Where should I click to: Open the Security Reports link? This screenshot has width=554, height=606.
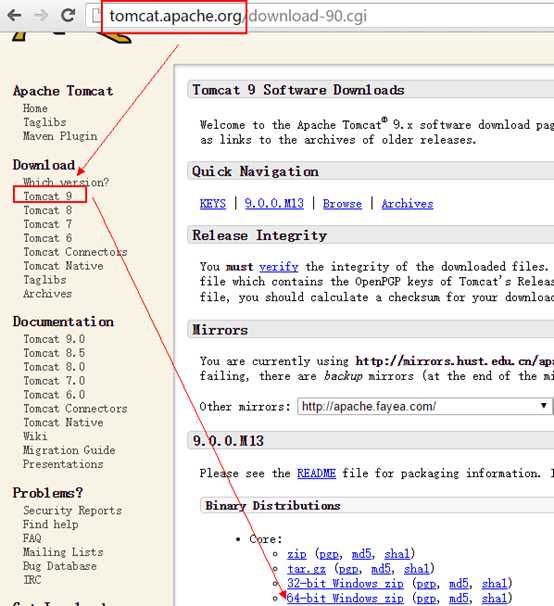point(73,511)
